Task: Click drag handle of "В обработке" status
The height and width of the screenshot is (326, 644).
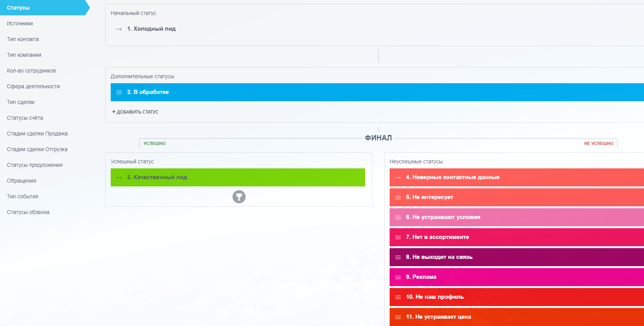Action: (119, 92)
